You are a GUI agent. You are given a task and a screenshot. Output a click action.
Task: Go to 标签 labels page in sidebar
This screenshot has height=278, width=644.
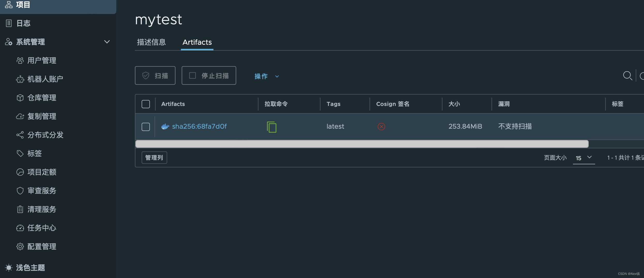click(34, 153)
